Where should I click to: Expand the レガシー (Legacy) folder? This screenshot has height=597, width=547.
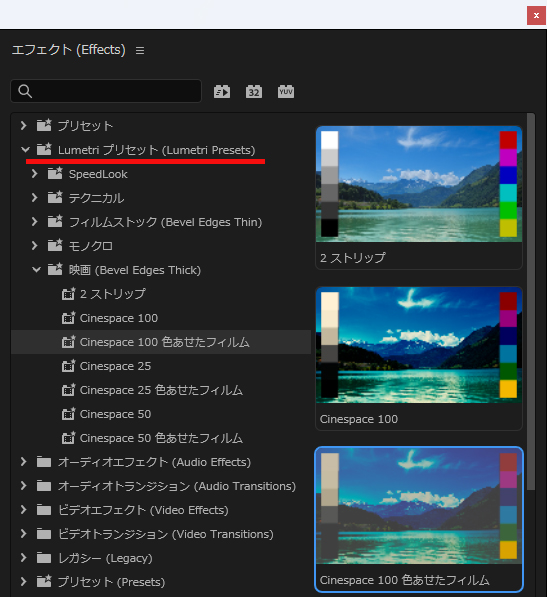click(x=24, y=557)
